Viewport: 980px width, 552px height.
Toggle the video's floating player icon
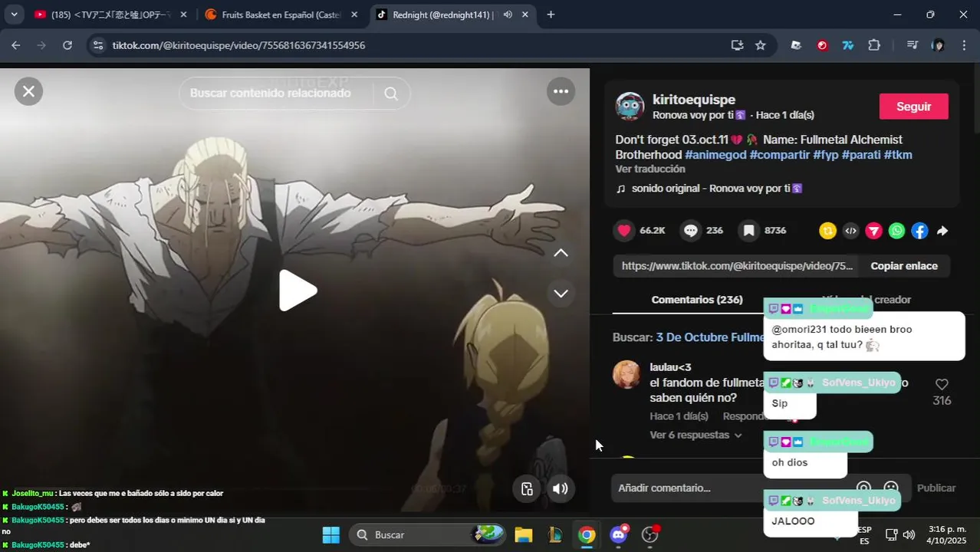point(526,489)
